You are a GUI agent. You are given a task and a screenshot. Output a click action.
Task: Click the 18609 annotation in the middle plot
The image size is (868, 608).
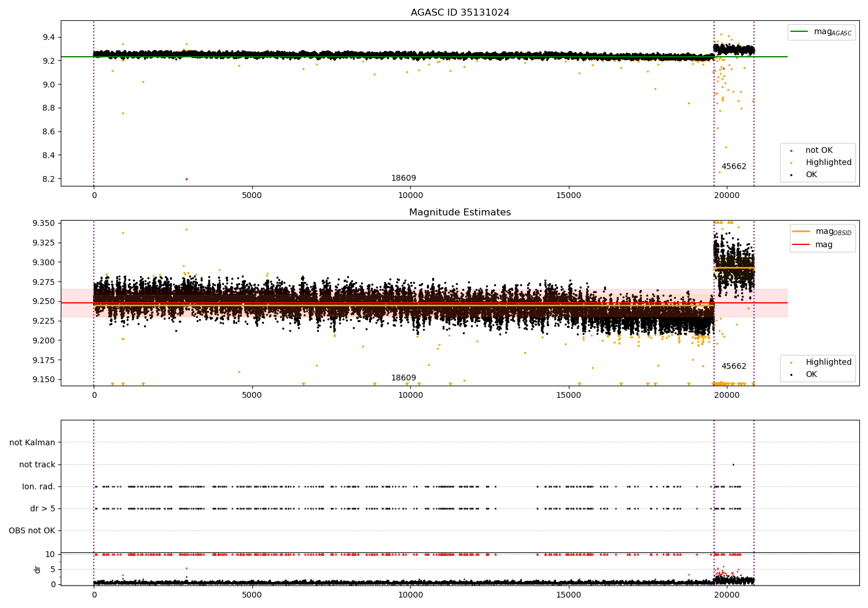tap(403, 378)
